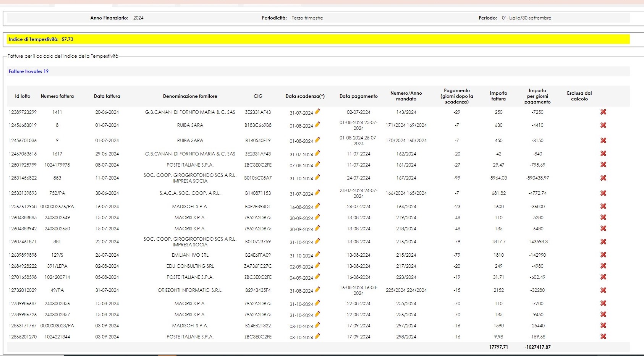This screenshot has width=644, height=356.
Task: Select the Denominazione fornitore column header
Action: point(190,96)
